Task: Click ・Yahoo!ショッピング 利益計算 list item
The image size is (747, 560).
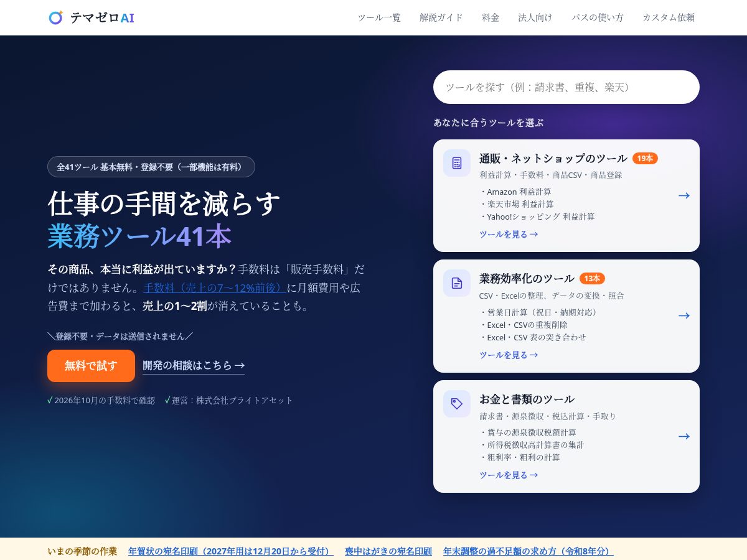Action: (537, 217)
